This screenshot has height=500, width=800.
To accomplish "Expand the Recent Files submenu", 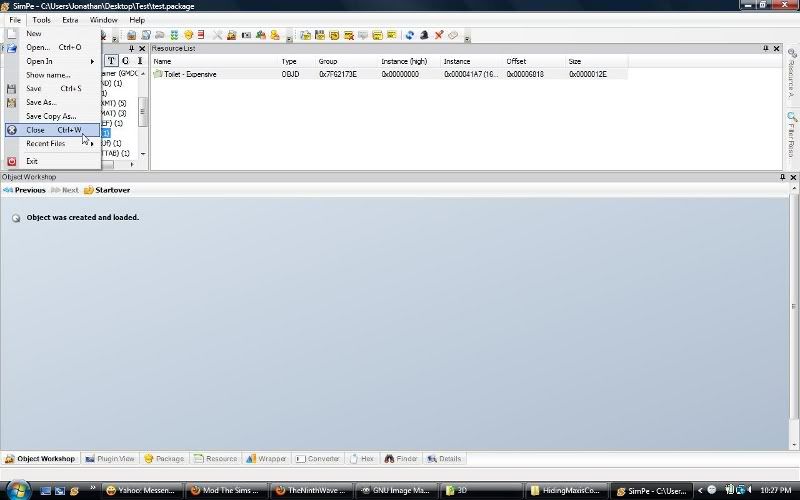I will (x=46, y=144).
